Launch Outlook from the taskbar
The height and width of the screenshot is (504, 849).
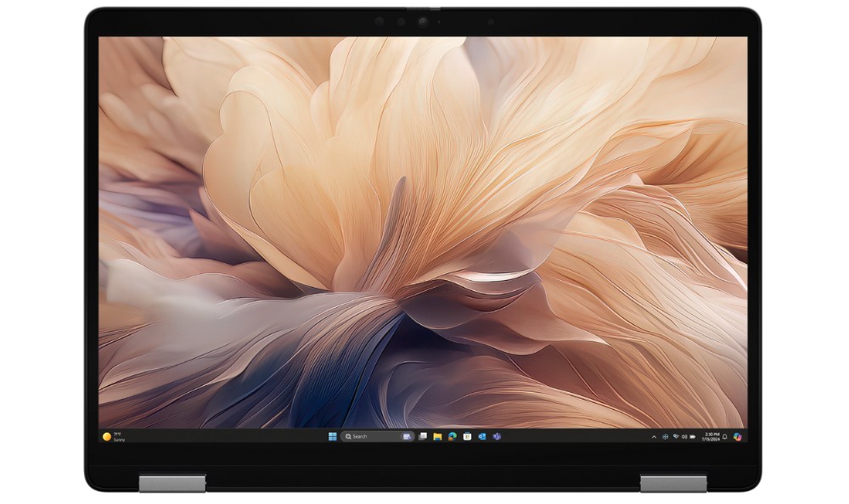(x=481, y=436)
